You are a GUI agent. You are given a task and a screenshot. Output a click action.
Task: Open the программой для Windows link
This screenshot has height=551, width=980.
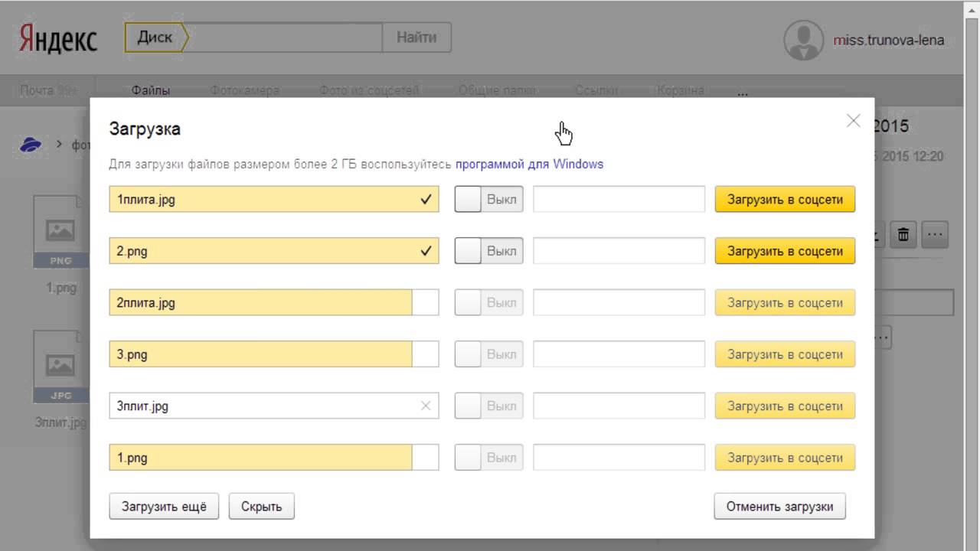click(x=529, y=164)
